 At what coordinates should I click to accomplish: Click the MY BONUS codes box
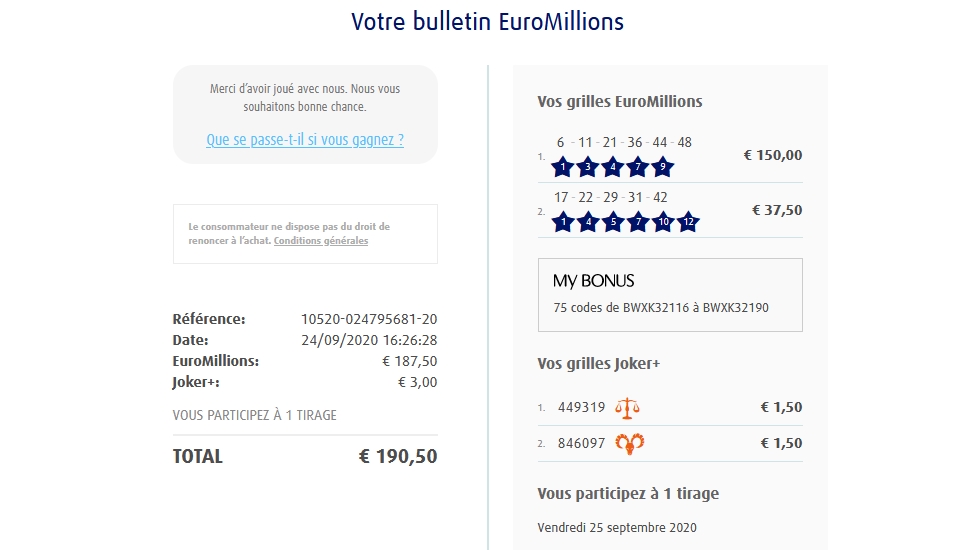670,295
